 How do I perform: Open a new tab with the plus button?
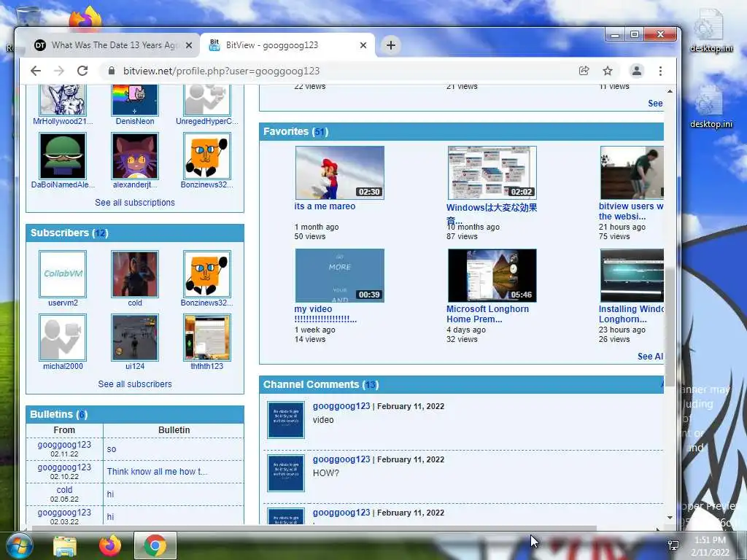(x=391, y=45)
